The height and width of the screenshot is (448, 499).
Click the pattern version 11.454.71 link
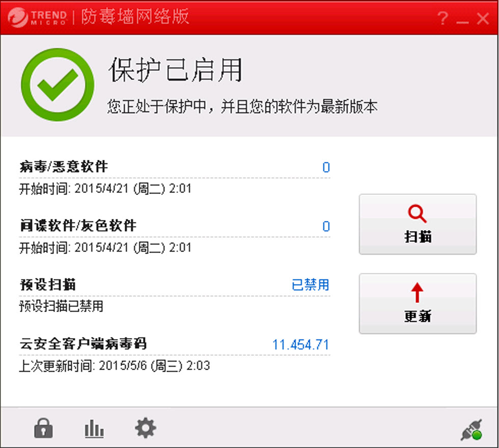(x=300, y=345)
